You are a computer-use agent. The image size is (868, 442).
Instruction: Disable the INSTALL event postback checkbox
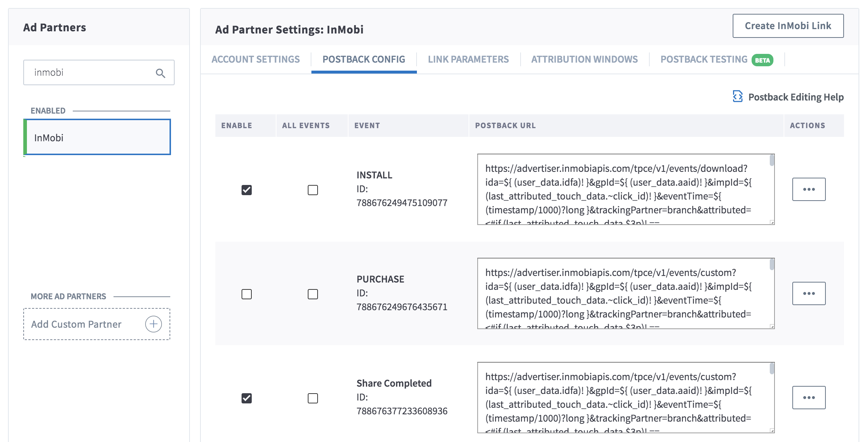click(x=247, y=190)
